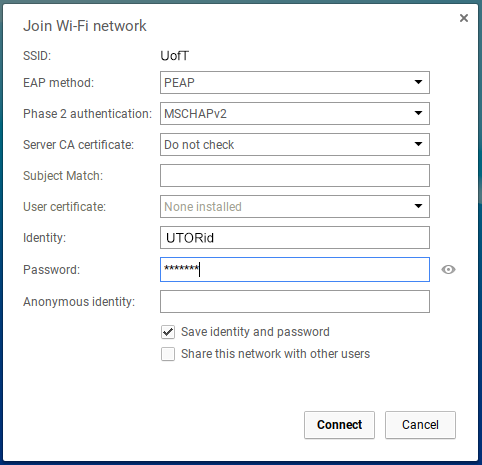Click the Save identity and password label text
Viewport: 482px width, 465px height.
coord(255,332)
